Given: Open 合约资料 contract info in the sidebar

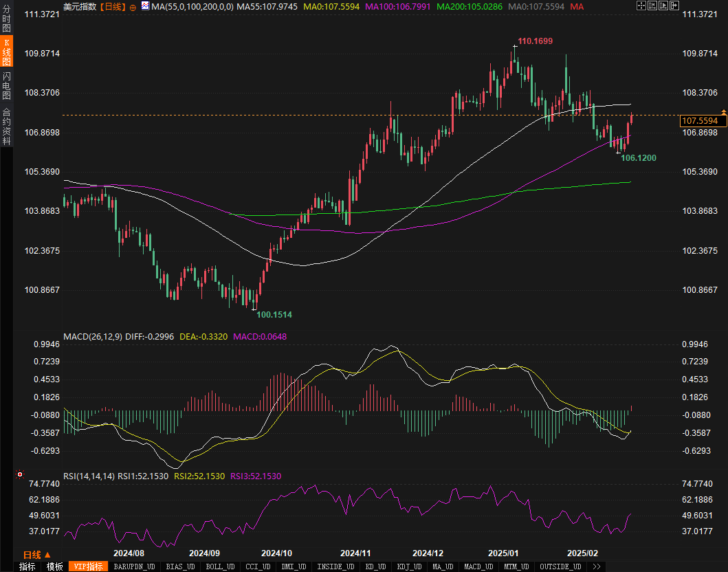Looking at the screenshot, I should pyautogui.click(x=6, y=126).
